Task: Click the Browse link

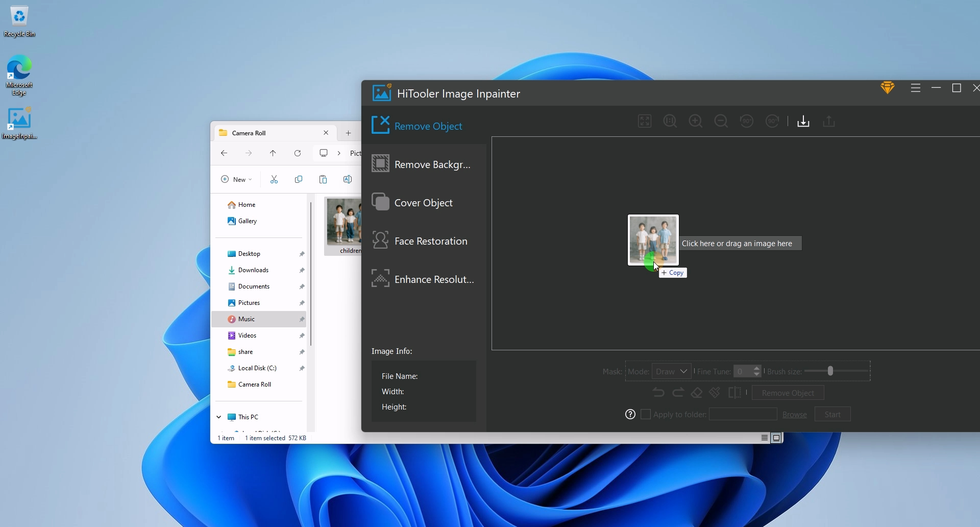Action: 794,414
